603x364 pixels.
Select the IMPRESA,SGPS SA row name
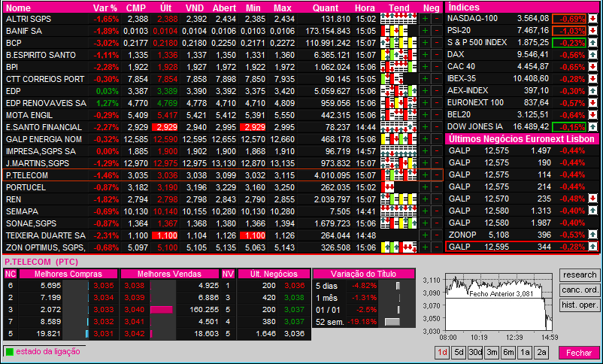[41, 151]
